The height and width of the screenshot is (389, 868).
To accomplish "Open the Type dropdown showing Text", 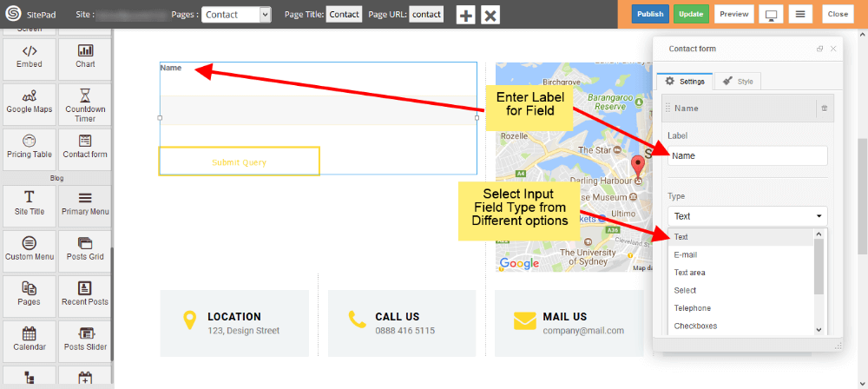I will (747, 216).
